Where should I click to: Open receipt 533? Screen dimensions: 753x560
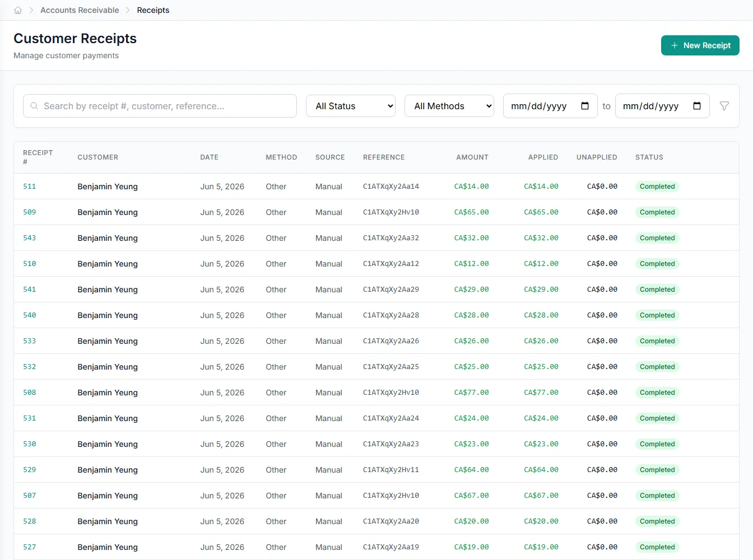tap(30, 341)
